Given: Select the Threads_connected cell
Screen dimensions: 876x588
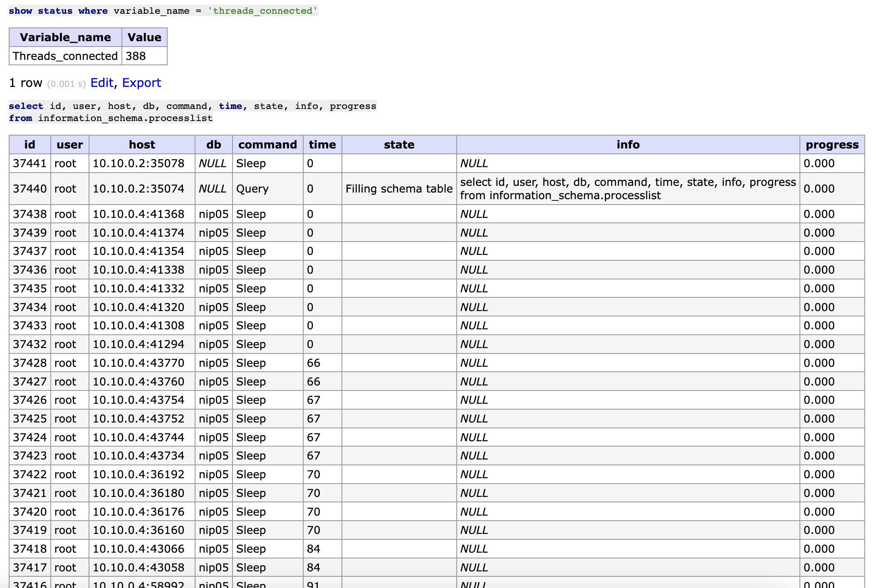Looking at the screenshot, I should point(65,56).
